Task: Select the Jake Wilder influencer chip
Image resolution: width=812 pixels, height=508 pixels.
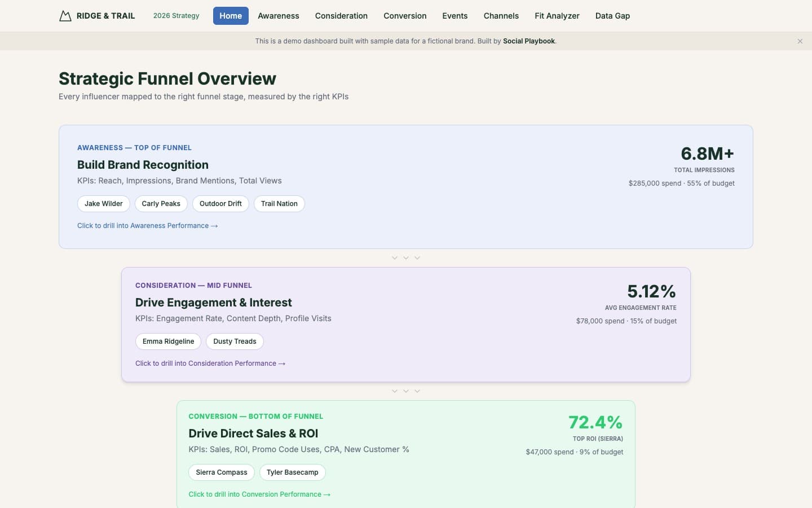Action: tap(104, 204)
